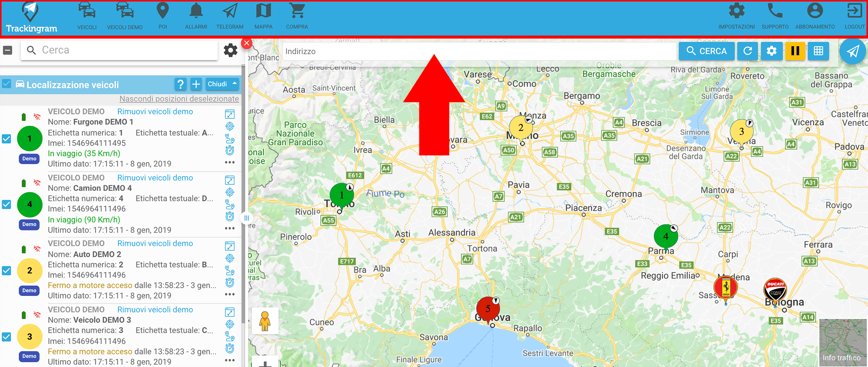The width and height of the screenshot is (868, 367).
Task: Toggle checkbox for Auto DEMO 2
Action: (7, 271)
